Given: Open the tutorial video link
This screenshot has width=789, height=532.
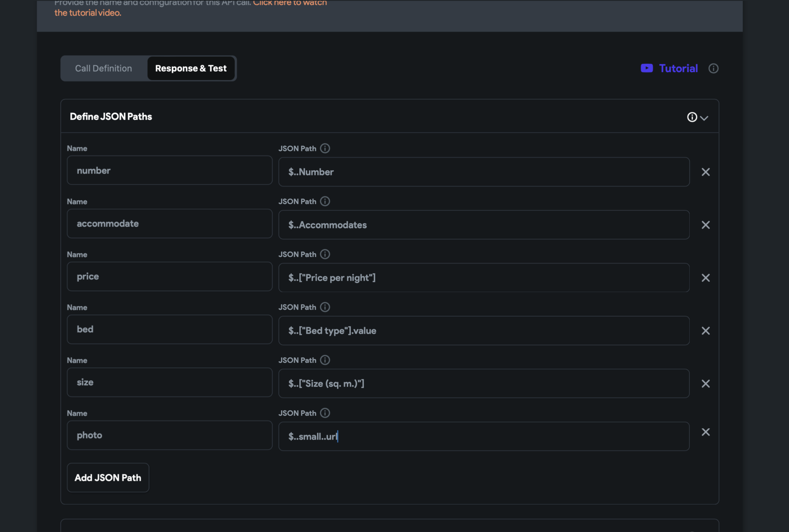Looking at the screenshot, I should point(87,13).
